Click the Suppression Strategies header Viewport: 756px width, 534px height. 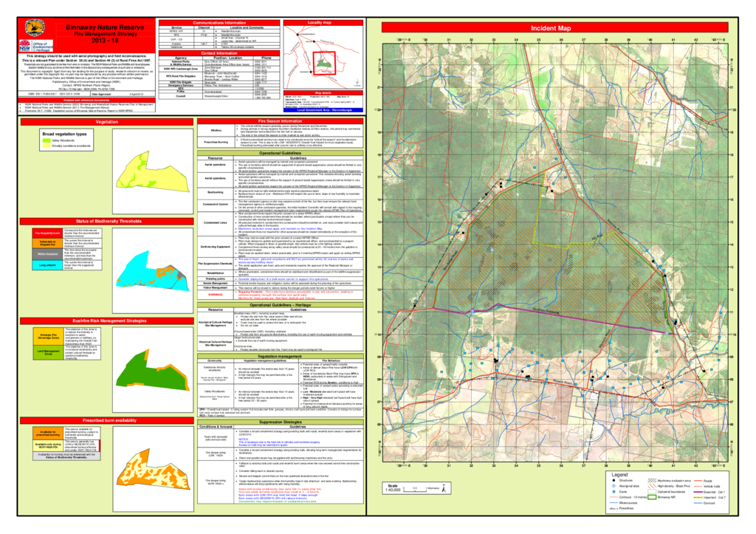[280, 422]
